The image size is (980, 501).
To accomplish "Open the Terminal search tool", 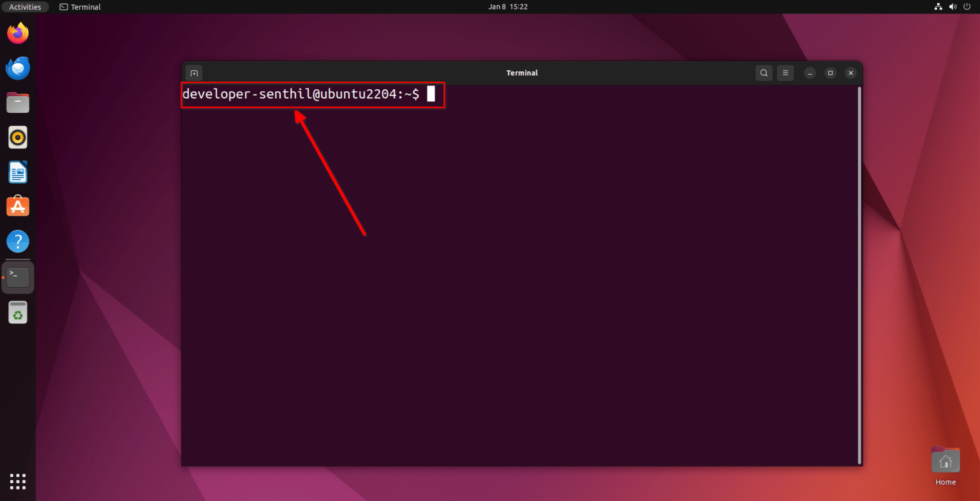I will tap(764, 73).
